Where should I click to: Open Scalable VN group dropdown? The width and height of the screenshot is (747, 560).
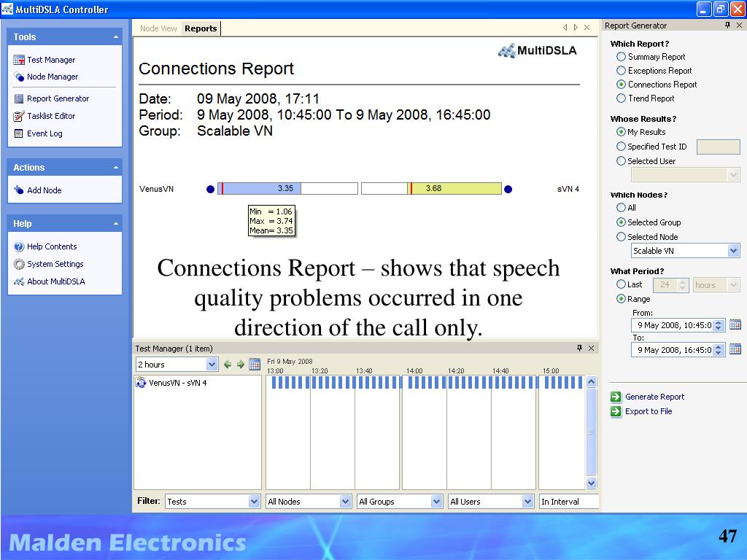[733, 251]
